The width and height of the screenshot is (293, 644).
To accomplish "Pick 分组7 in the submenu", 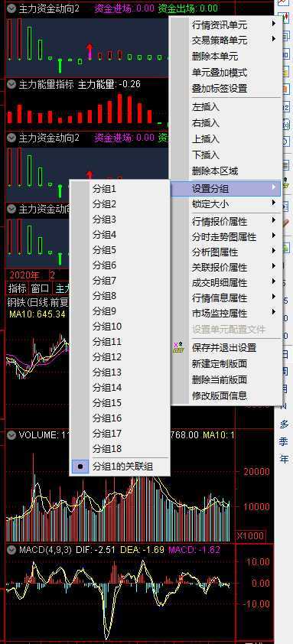I will [x=120, y=281].
